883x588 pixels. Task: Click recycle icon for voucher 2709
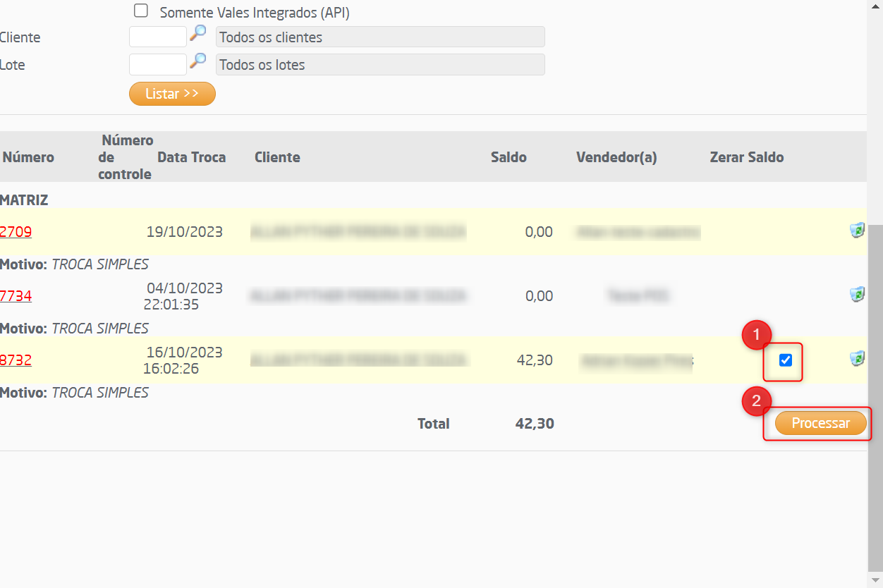tap(857, 230)
